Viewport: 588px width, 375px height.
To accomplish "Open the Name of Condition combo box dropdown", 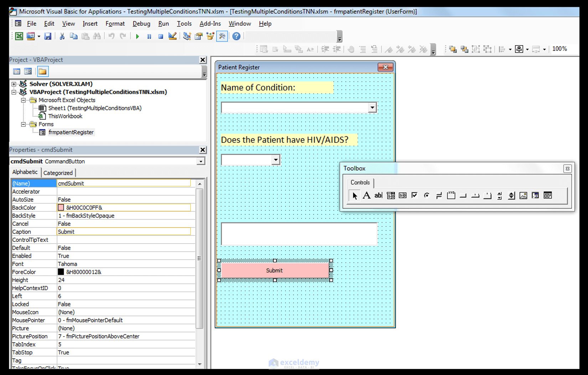I will [372, 108].
